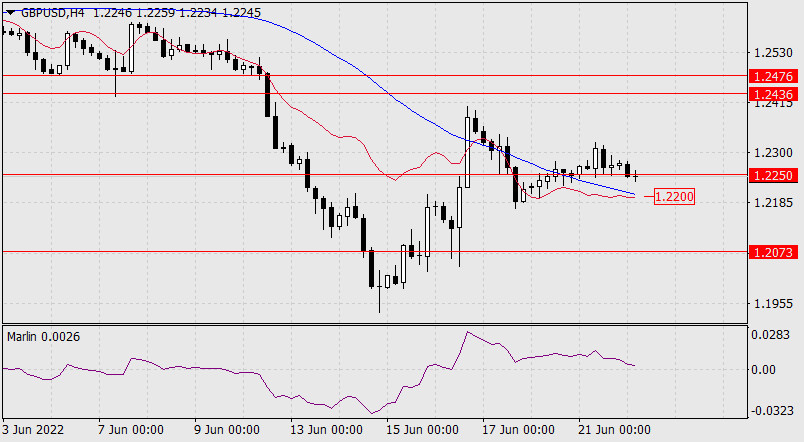Click the 1.2185 price scale value

[773, 203]
